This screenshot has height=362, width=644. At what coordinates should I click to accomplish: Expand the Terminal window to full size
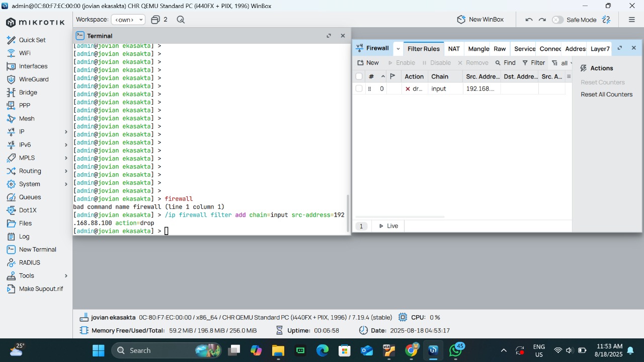329,36
